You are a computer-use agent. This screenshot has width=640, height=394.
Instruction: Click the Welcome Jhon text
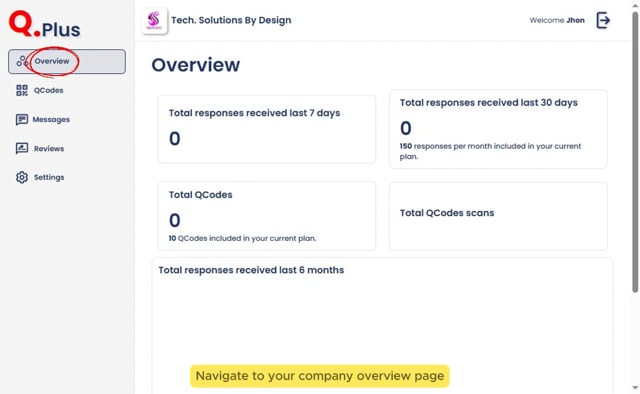coord(557,20)
